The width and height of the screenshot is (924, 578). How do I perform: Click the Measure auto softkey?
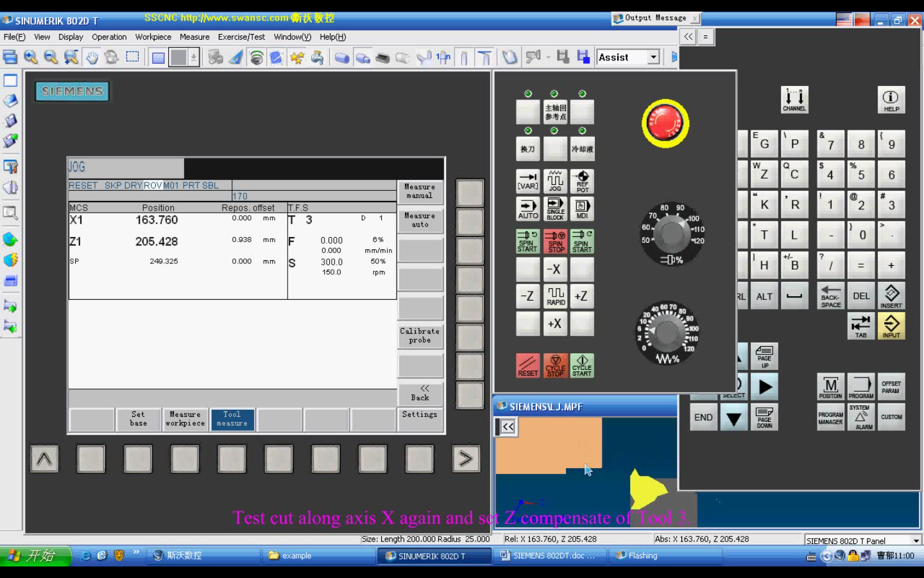(x=420, y=220)
